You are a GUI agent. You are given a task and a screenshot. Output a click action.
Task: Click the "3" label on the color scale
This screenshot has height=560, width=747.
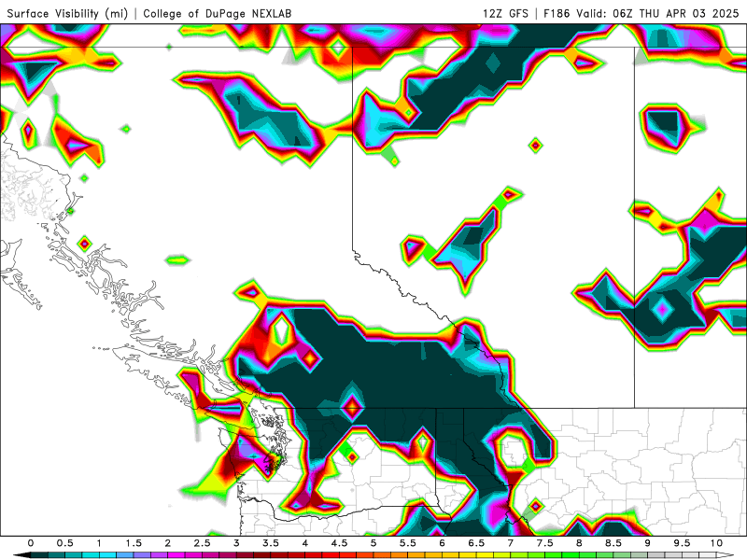(236, 543)
